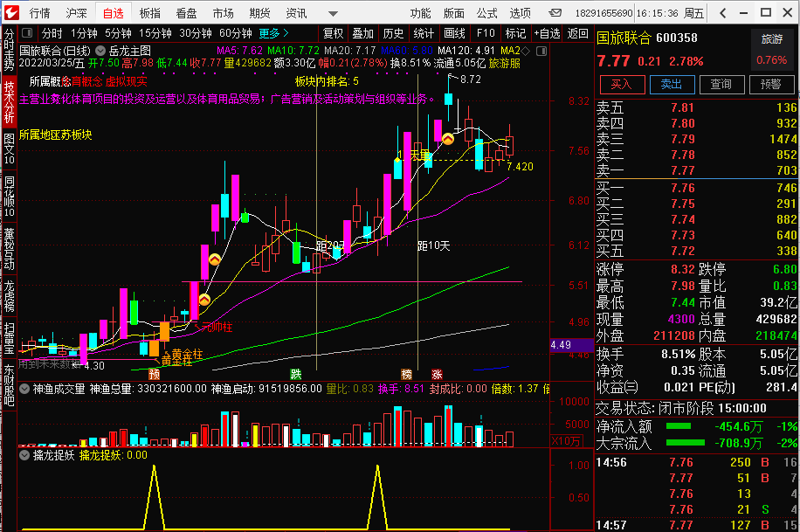800x532 pixels.
Task: Switch chart to 15分钟 period
Action: pyautogui.click(x=155, y=34)
